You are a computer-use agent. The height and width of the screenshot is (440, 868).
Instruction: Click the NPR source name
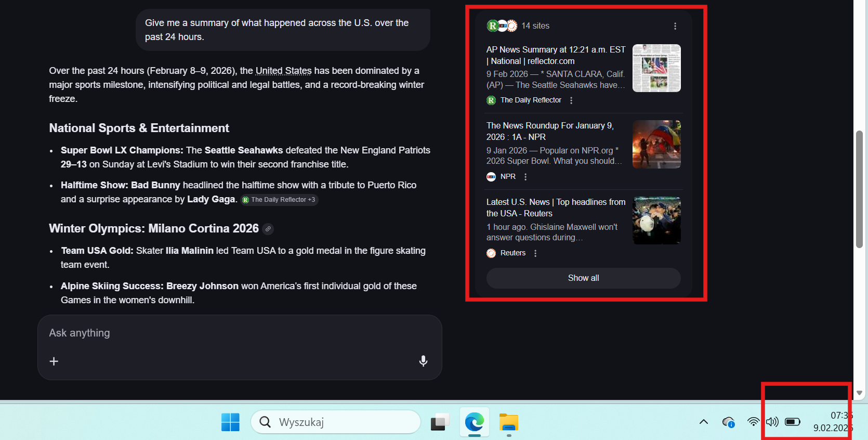pos(508,177)
